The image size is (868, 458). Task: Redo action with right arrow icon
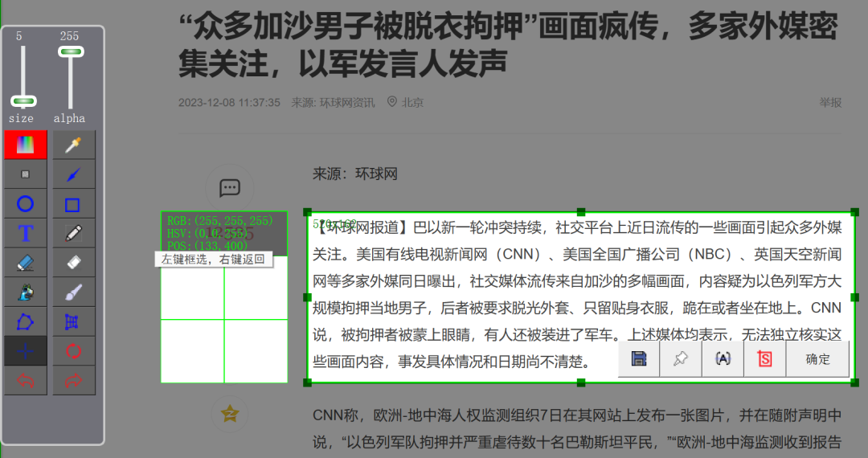pos(74,381)
